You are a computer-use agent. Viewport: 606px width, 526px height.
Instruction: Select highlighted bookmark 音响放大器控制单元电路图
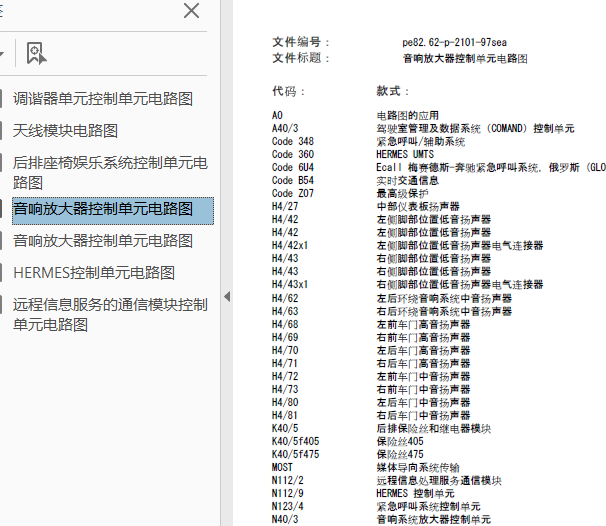coord(113,211)
